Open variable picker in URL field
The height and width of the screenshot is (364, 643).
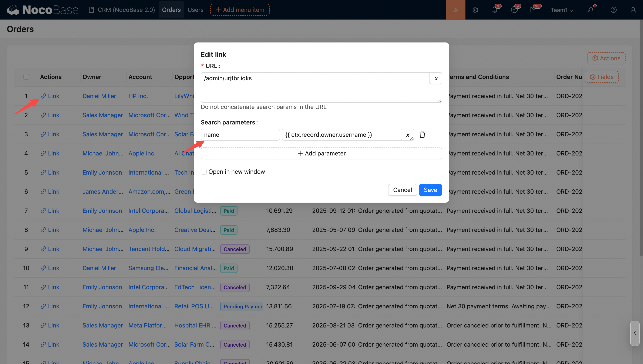[x=435, y=79]
